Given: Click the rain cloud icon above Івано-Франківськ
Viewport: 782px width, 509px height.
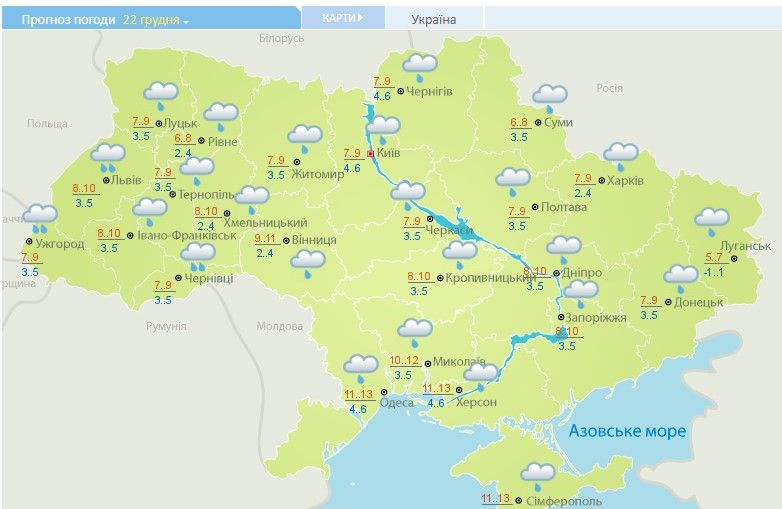Looking at the screenshot, I should tap(150, 212).
